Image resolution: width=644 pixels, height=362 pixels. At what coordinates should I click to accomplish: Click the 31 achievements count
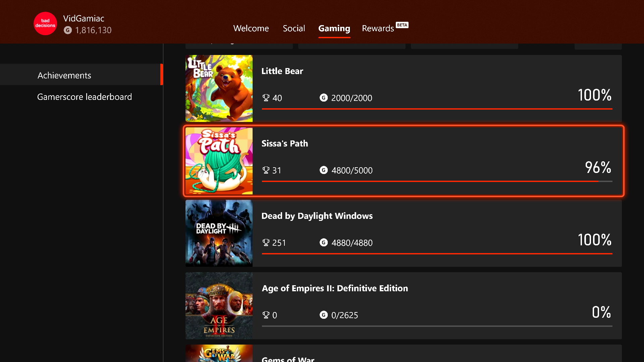pos(277,170)
